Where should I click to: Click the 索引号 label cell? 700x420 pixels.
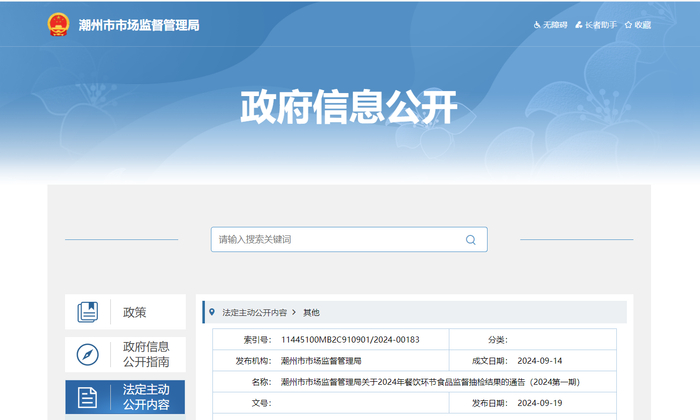[x=257, y=340]
